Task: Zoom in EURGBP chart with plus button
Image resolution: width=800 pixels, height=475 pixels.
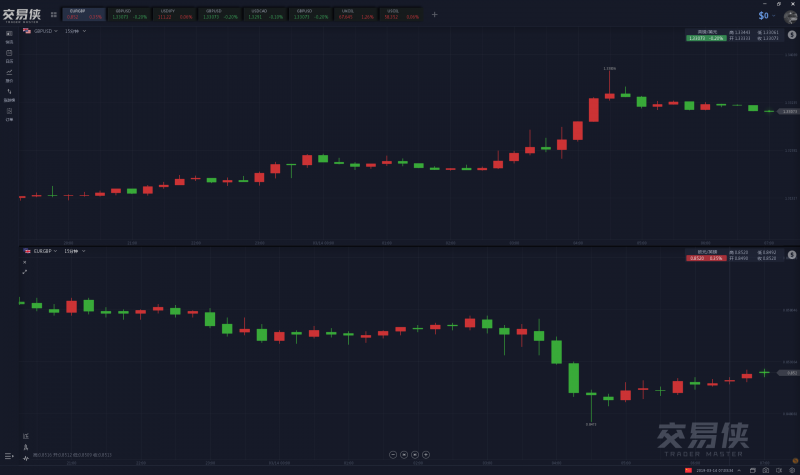Action: click(426, 455)
